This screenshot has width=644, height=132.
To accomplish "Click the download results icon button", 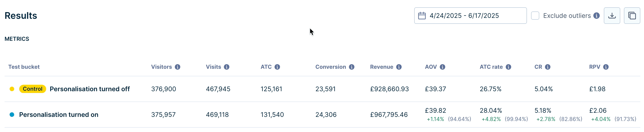I will pos(612,16).
